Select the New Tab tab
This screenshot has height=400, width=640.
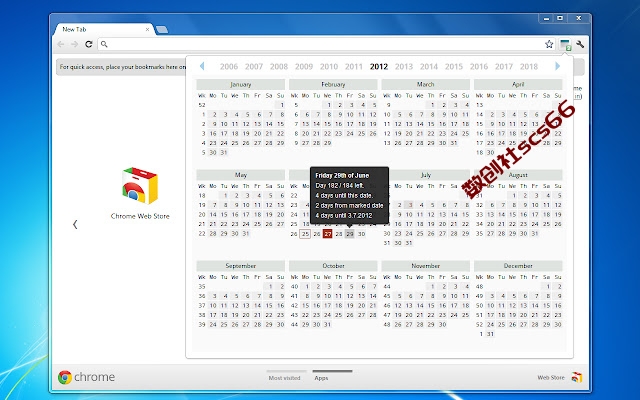tap(104, 29)
